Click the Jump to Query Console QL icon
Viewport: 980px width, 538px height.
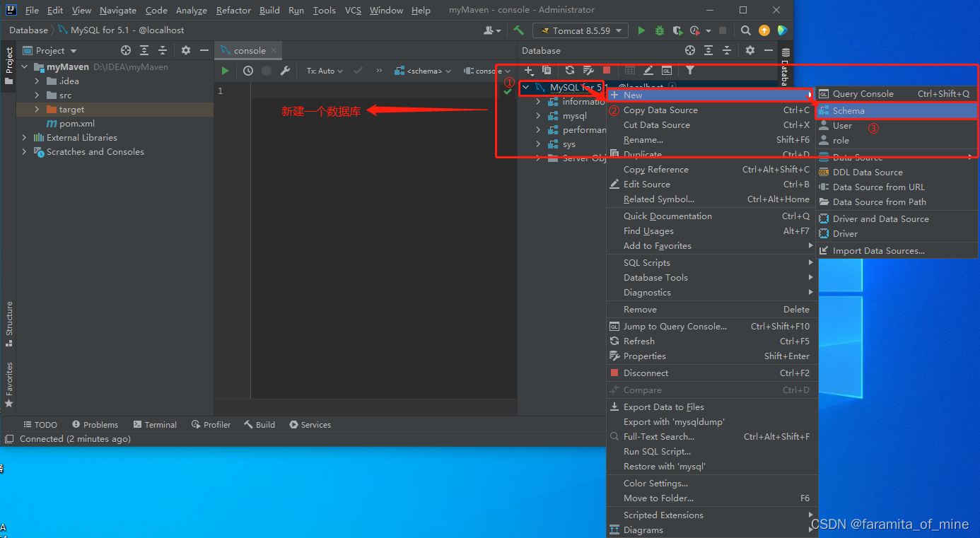667,70
